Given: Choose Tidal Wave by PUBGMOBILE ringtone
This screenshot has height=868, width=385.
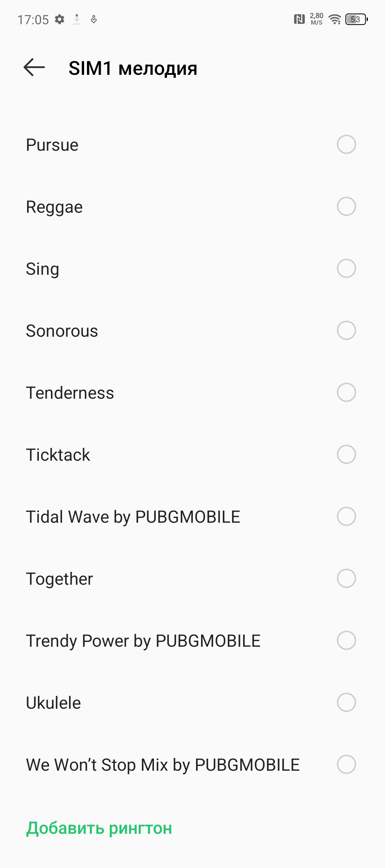Looking at the screenshot, I should [x=346, y=516].
